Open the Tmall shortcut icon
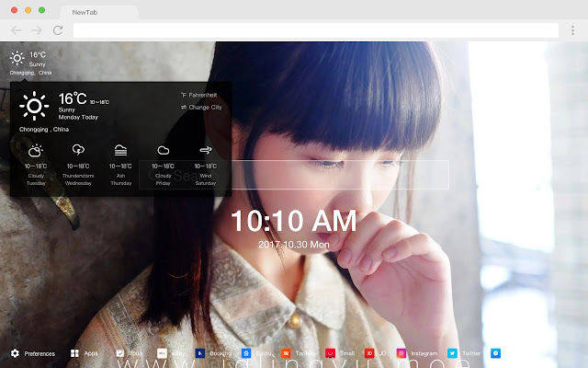The image size is (588, 368). pyautogui.click(x=330, y=353)
